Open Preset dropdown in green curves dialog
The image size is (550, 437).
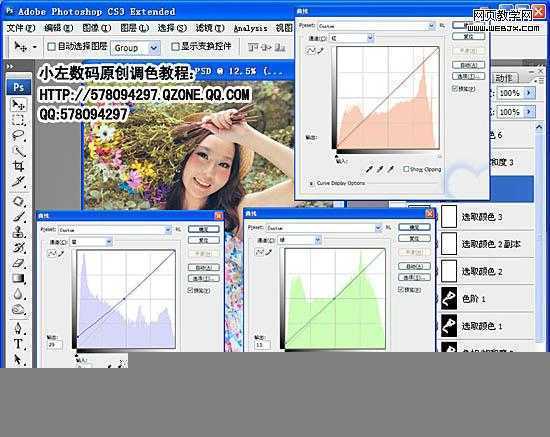click(x=378, y=228)
